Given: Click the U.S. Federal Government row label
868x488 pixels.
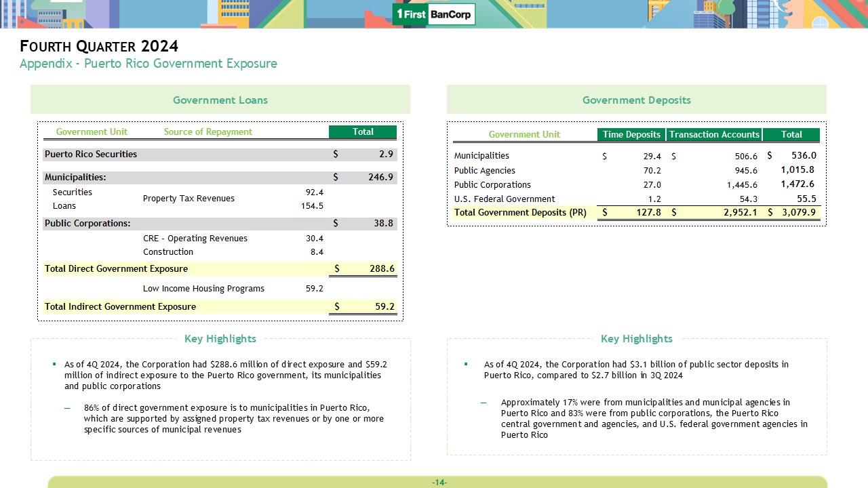Looking at the screenshot, I should click(x=505, y=199).
